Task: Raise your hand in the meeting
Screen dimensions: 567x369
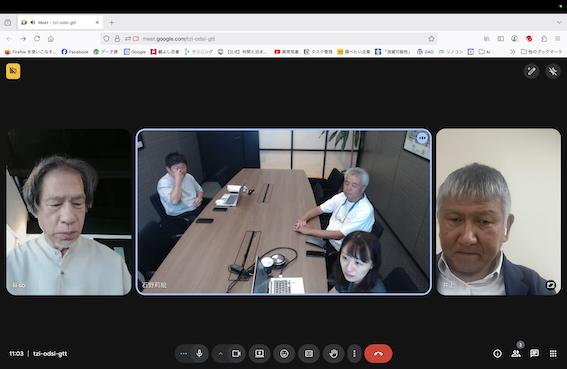Action: (x=333, y=353)
